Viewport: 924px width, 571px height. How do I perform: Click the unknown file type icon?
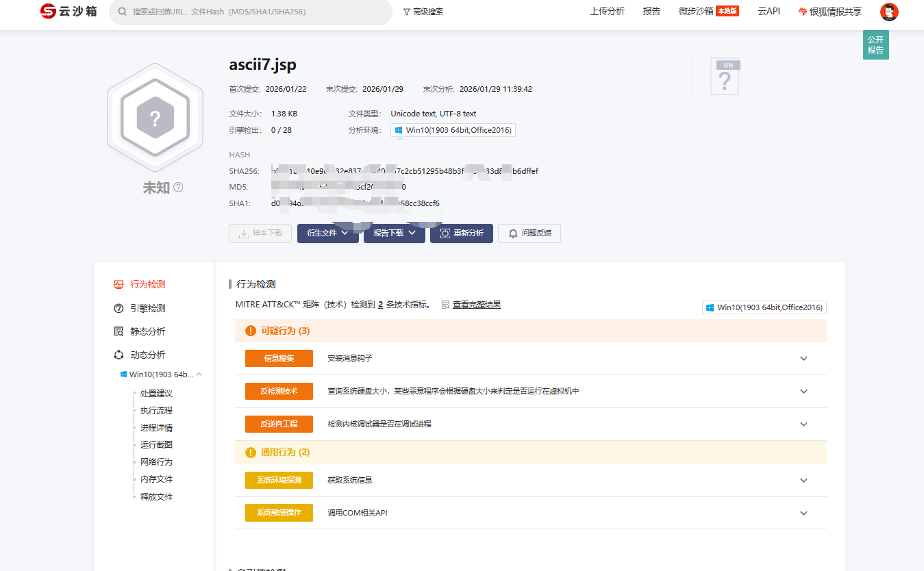click(x=727, y=77)
